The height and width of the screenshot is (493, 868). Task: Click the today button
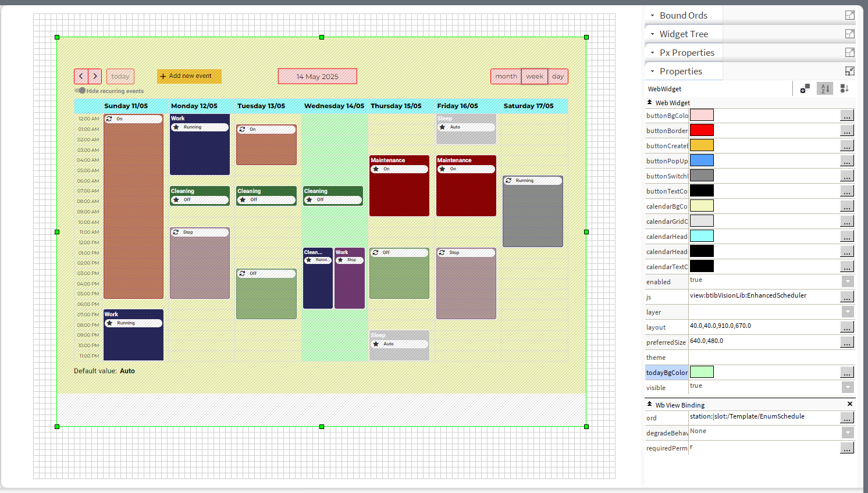click(120, 76)
